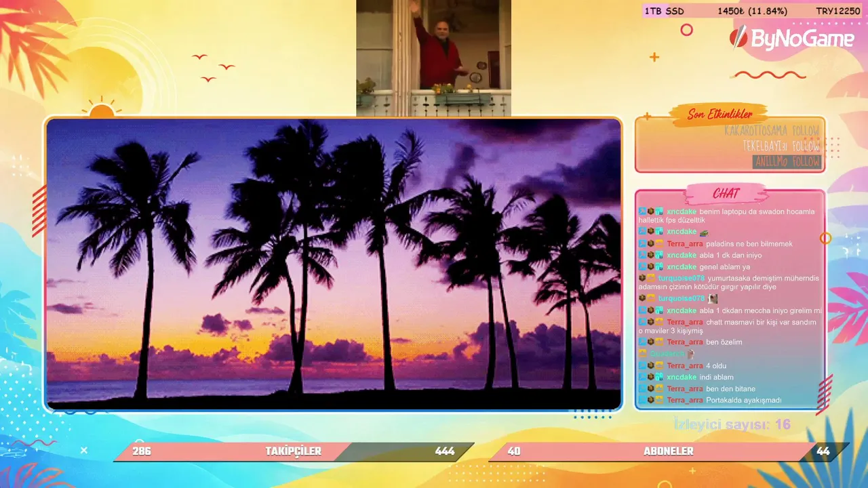Click the Quadarch username in chat
Viewport: 868px width, 488px height.
667,354
